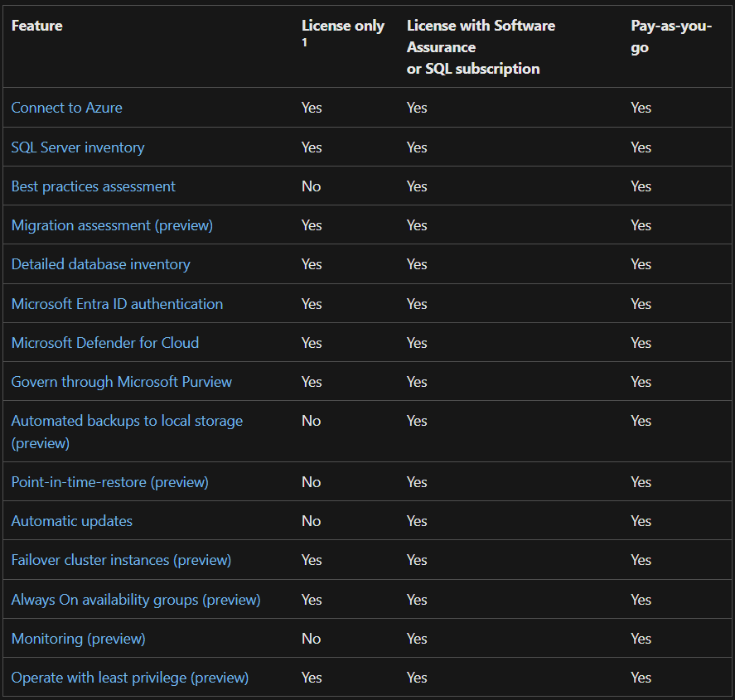Click the Monitoring (preview) link

(78, 639)
